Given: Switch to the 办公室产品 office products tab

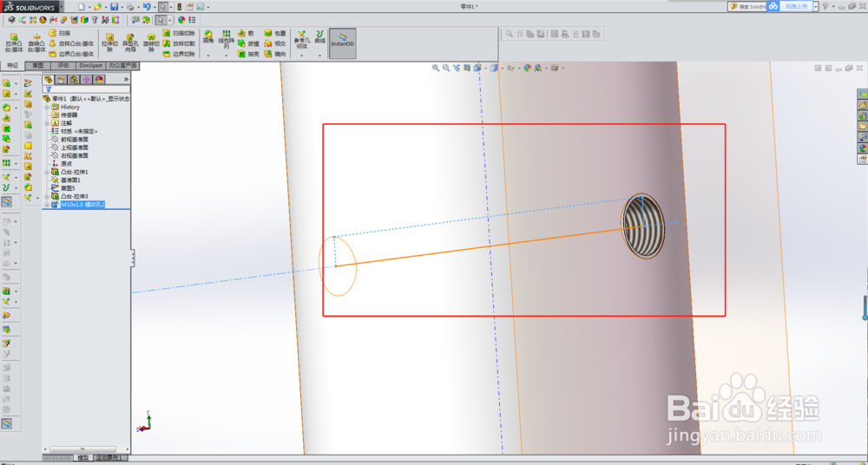Looking at the screenshot, I should [x=123, y=65].
